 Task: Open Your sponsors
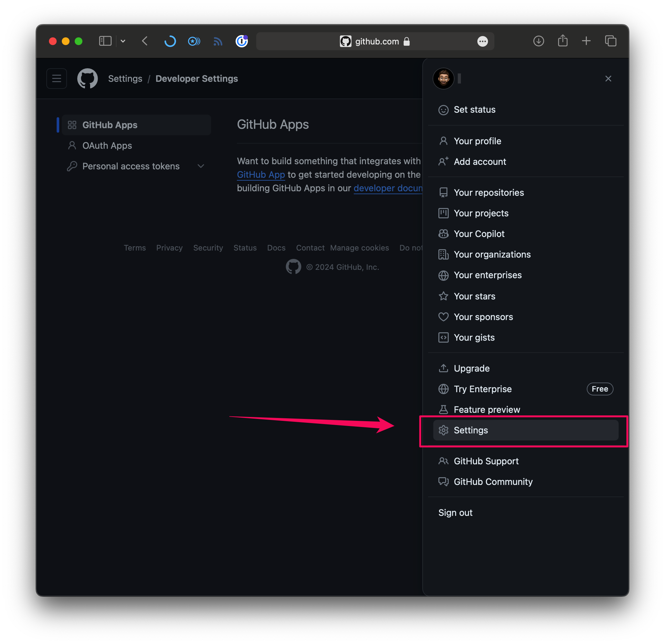[526, 317]
